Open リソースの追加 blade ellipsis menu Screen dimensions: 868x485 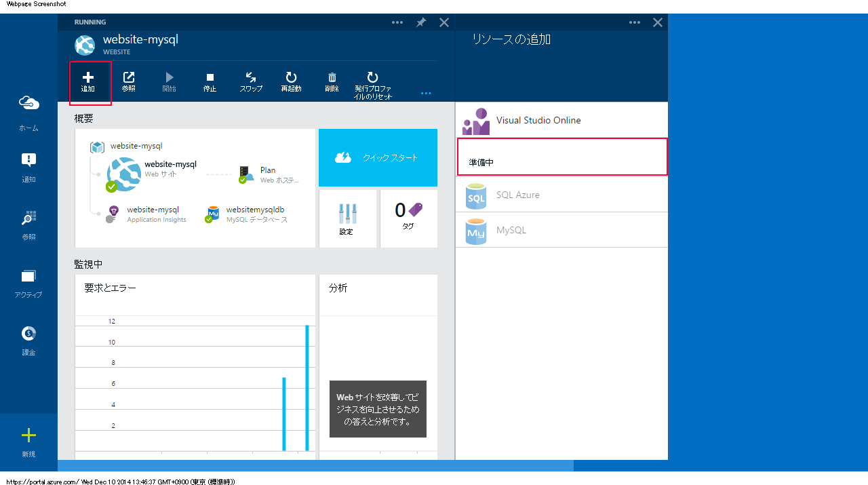(635, 22)
